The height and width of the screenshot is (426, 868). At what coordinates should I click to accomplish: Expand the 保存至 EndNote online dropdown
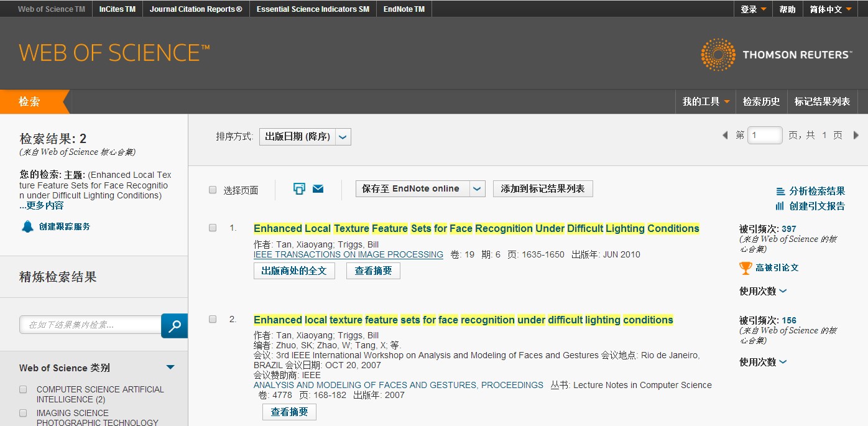coord(477,189)
